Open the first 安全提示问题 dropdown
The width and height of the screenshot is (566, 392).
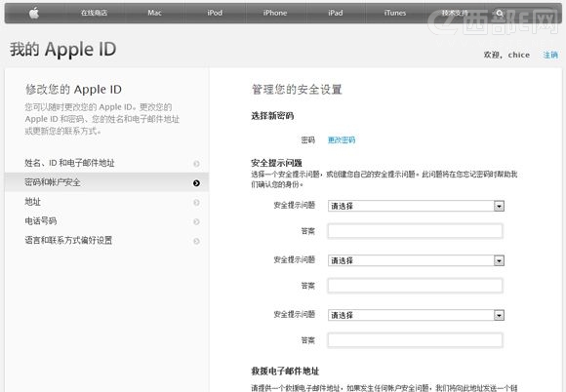click(416, 206)
